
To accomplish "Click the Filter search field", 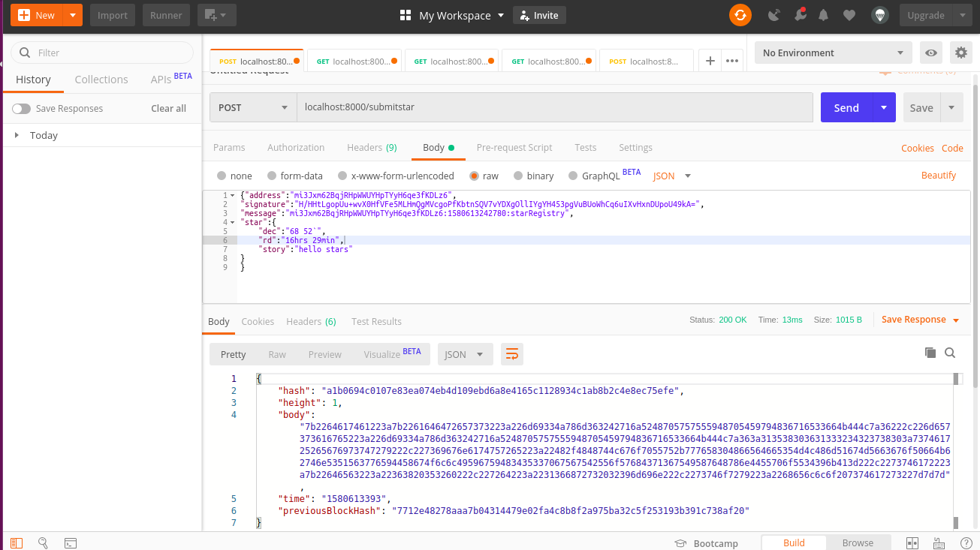I will [x=101, y=53].
